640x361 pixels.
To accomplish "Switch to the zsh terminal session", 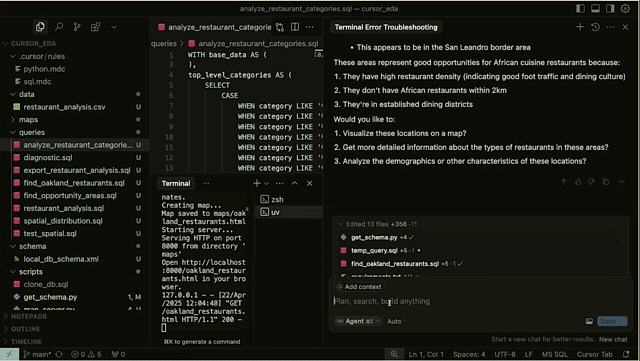I will (x=278, y=199).
